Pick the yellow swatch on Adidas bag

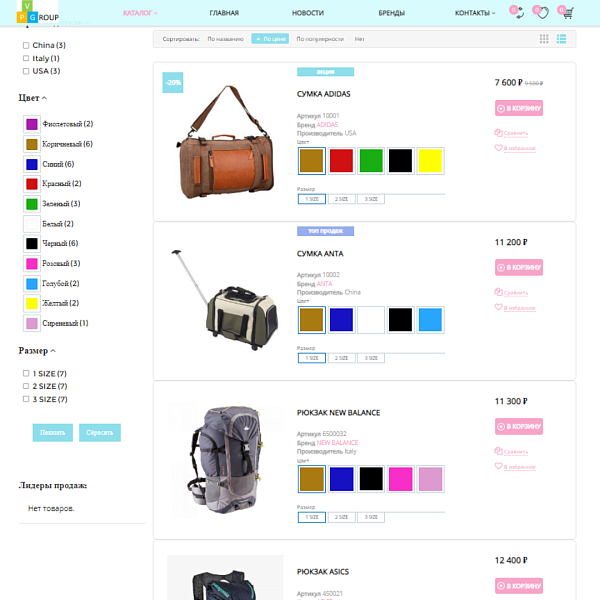[x=430, y=160]
